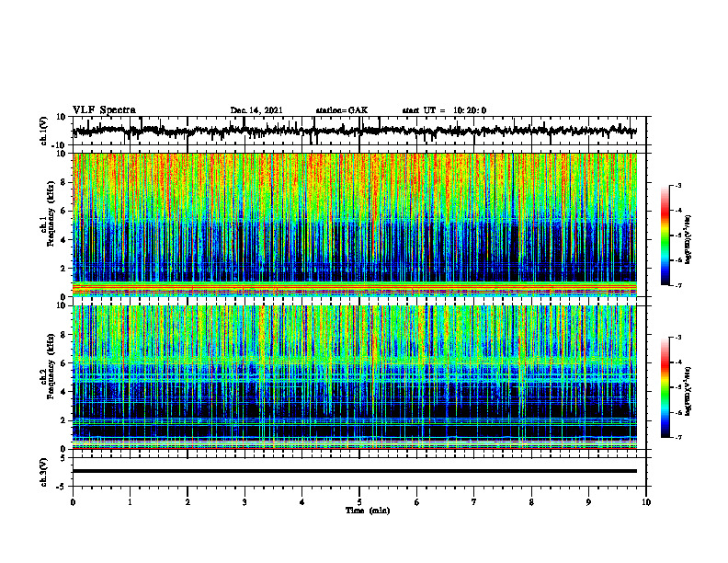Viewport: 728px width, 563px height.
Task: Click the ch.1 color scale log(PSD) unit label
Action: coord(688,240)
